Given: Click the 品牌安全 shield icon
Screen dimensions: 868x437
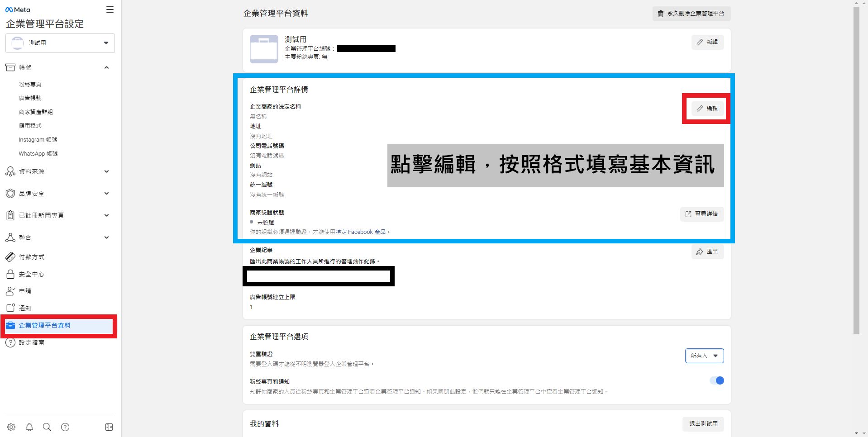Looking at the screenshot, I should click(10, 194).
